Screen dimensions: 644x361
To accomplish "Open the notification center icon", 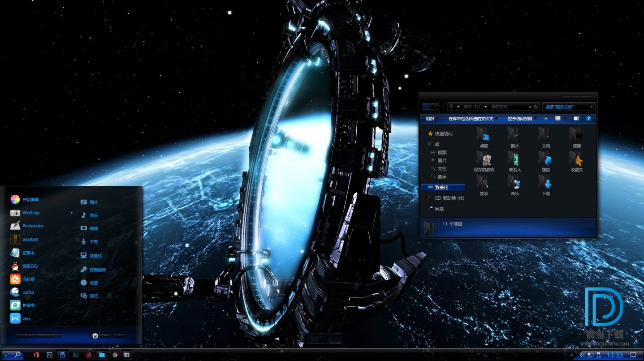I will point(633,355).
